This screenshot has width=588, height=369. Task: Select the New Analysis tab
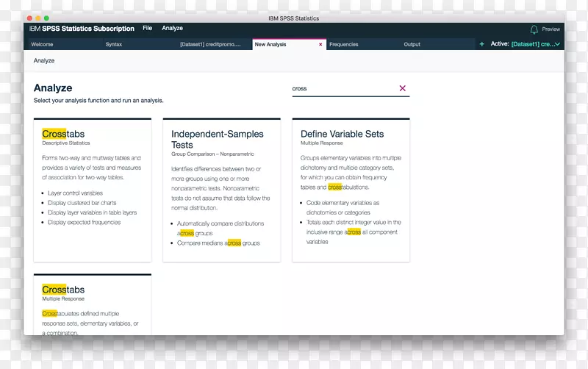289,44
